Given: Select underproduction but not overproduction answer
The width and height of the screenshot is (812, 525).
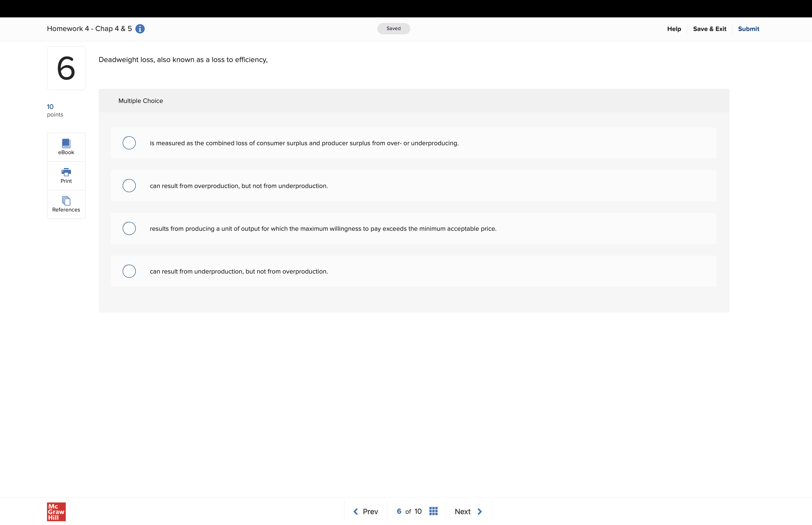Looking at the screenshot, I should (x=129, y=271).
